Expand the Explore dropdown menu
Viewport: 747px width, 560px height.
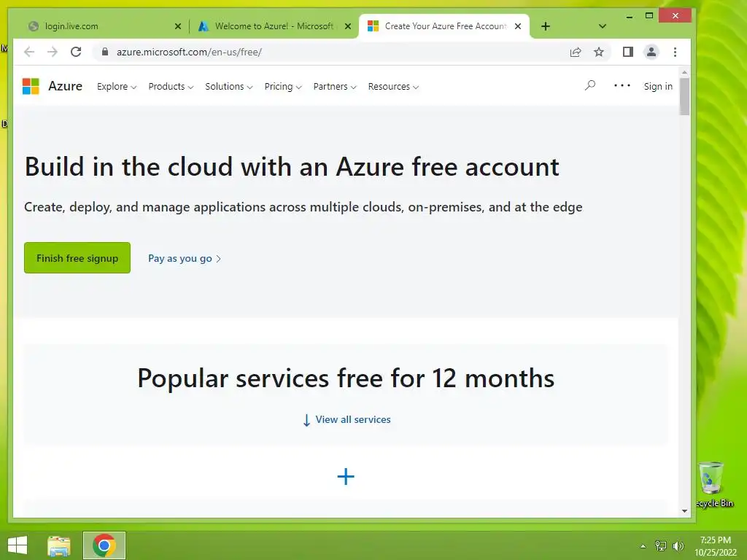[x=117, y=87]
